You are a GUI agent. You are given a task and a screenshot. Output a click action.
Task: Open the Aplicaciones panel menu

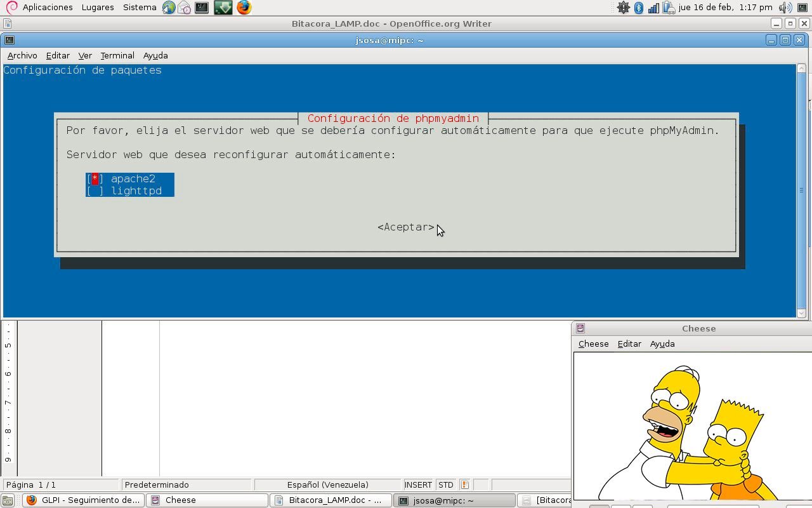click(48, 8)
